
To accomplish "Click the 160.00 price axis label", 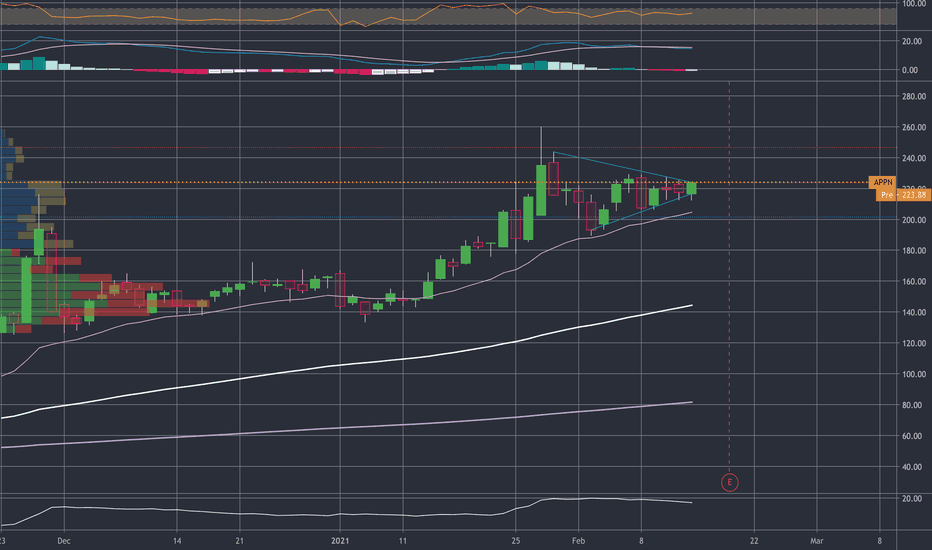I will (x=914, y=282).
